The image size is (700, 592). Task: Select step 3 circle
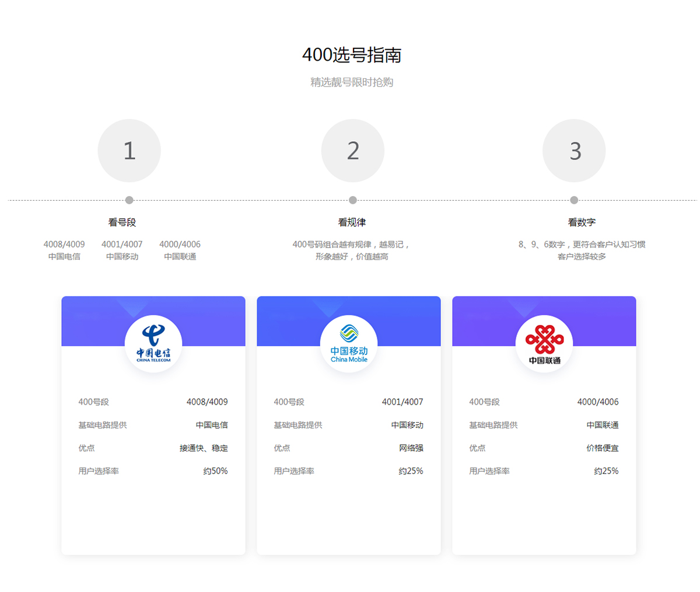click(x=574, y=151)
